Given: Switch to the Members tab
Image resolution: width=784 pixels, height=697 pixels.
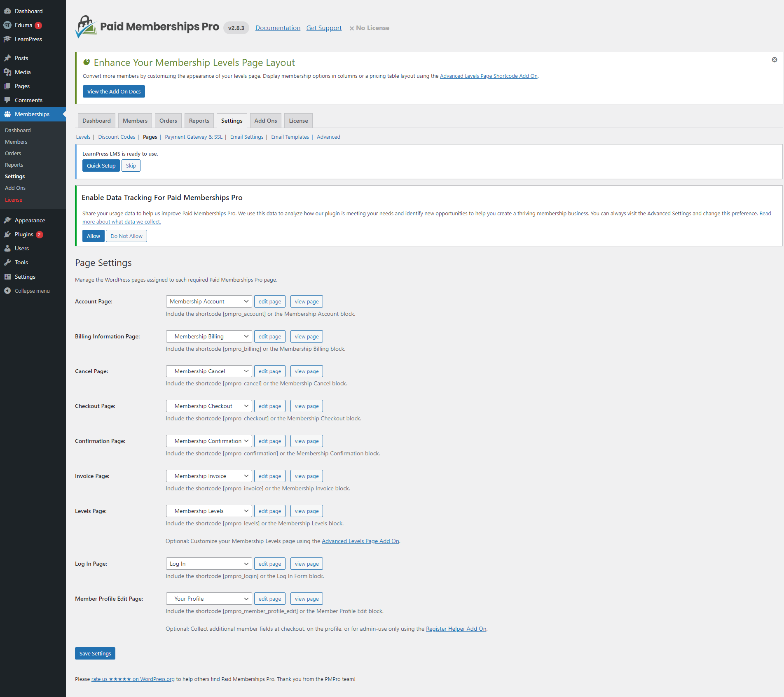Looking at the screenshot, I should 135,121.
